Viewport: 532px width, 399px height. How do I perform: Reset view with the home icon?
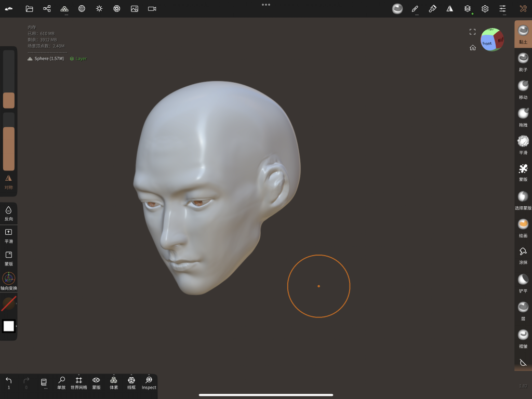(x=473, y=48)
